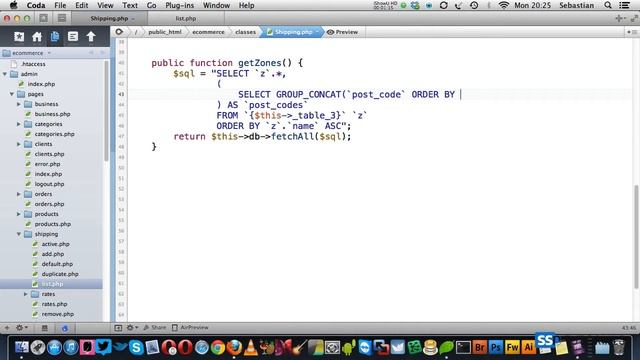Toggle AirPreview in the bottom bar
This screenshot has height=360, width=640.
tap(190, 327)
